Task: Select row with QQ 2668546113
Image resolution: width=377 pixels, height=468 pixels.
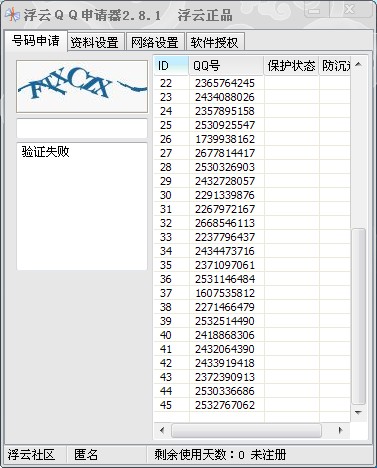Action: coord(252,223)
